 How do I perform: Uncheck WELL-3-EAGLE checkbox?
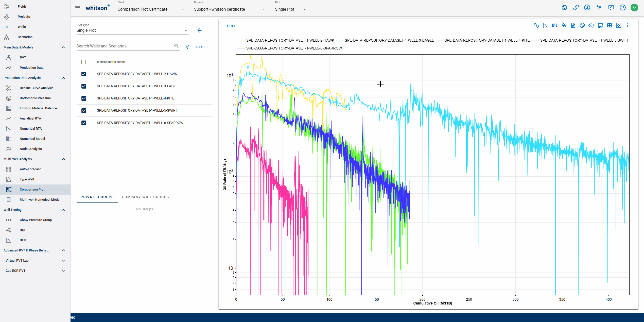click(x=84, y=86)
